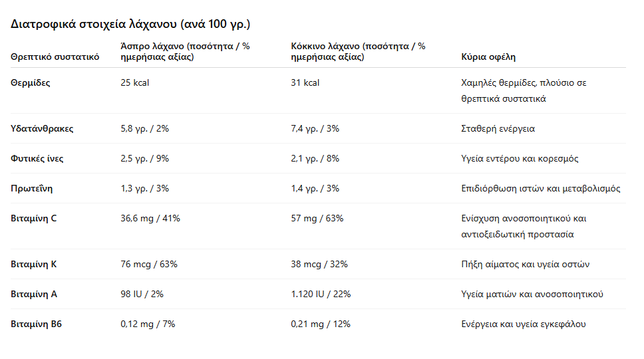Select the "57 mg / 63%" cell
644x359 pixels.
click(317, 219)
